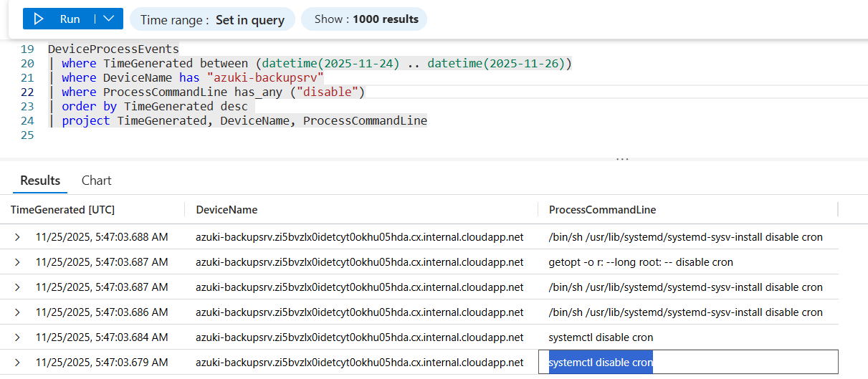
Task: Select DeviceName cell in the 5:47:03.684 AM row
Action: (x=360, y=337)
